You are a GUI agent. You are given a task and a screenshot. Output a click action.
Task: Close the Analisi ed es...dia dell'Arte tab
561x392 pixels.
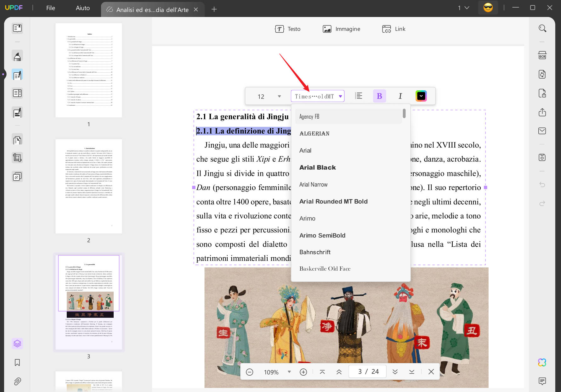(196, 9)
